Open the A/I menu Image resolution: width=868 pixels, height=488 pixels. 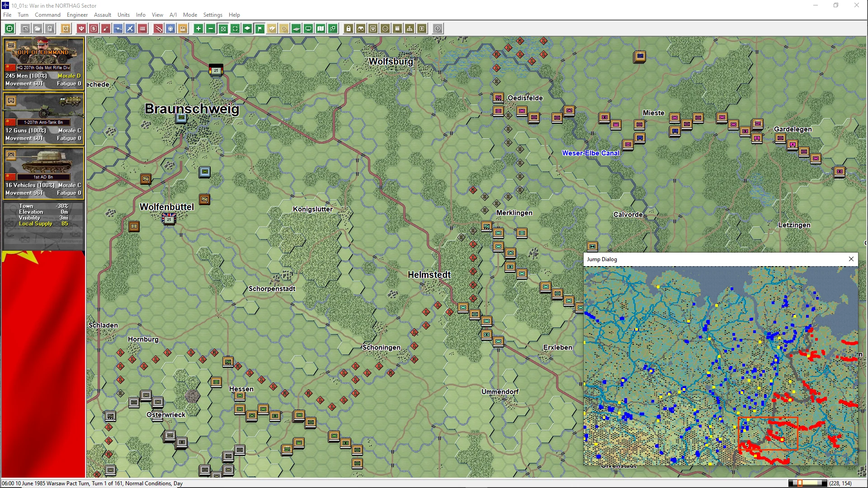coord(173,15)
